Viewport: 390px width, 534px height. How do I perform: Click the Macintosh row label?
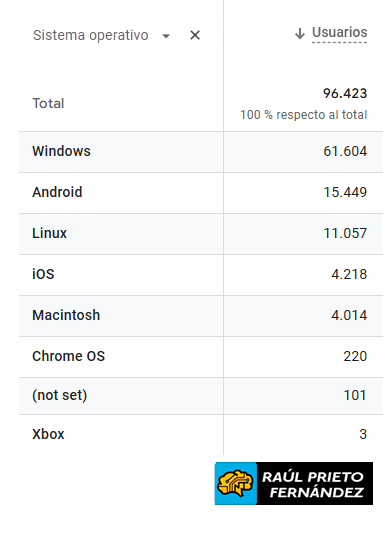coord(66,315)
